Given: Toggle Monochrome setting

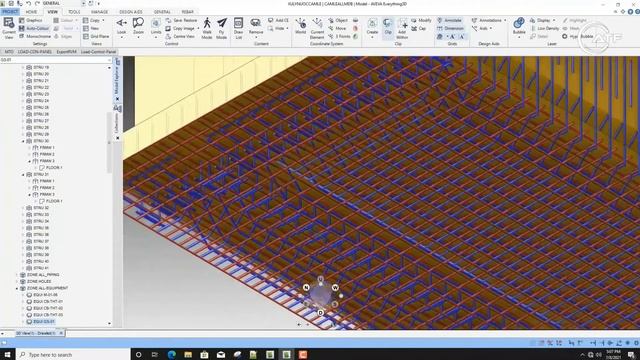Looking at the screenshot, I should pyautogui.click(x=35, y=36).
